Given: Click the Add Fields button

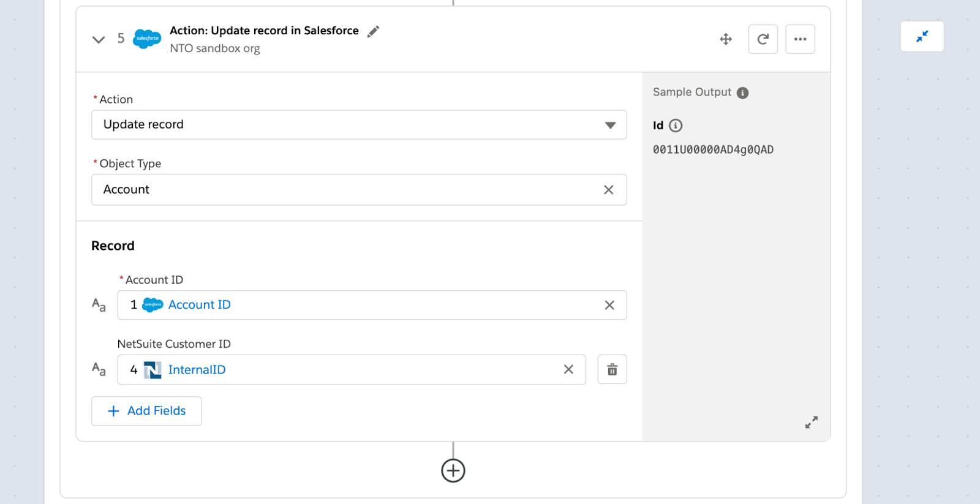Looking at the screenshot, I should [146, 411].
